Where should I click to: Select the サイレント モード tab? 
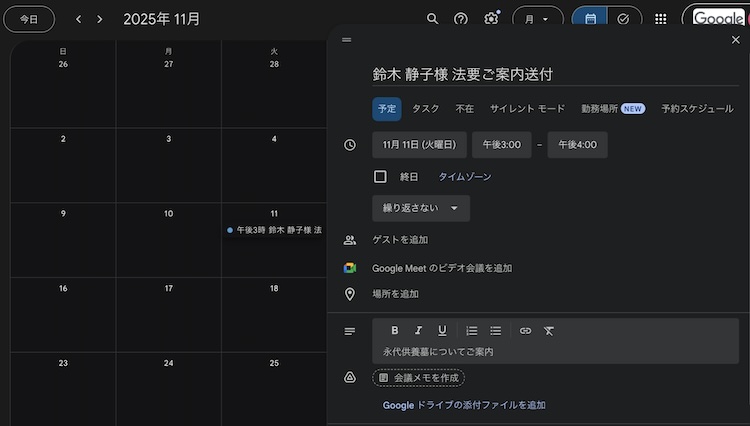pos(527,109)
